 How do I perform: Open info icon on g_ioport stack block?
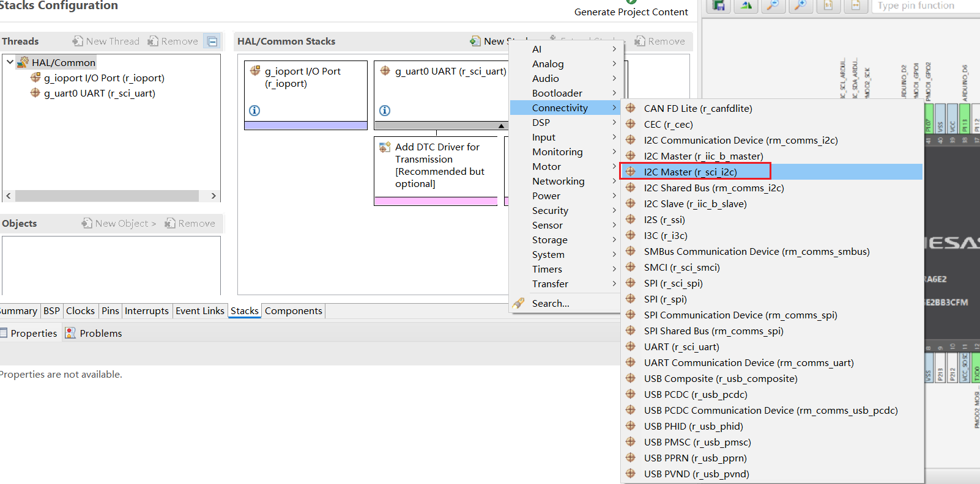click(x=254, y=111)
